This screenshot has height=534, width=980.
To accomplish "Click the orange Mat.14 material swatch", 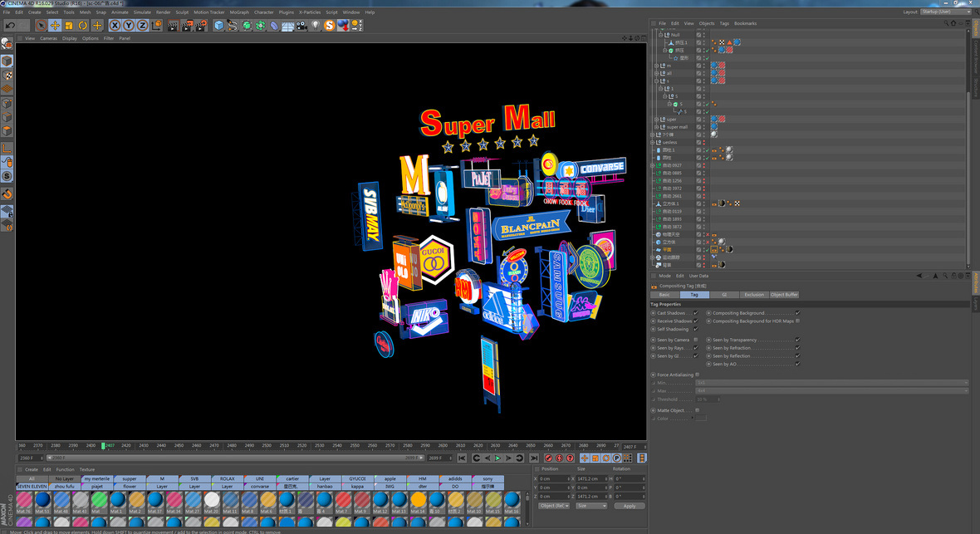I will pyautogui.click(x=418, y=500).
